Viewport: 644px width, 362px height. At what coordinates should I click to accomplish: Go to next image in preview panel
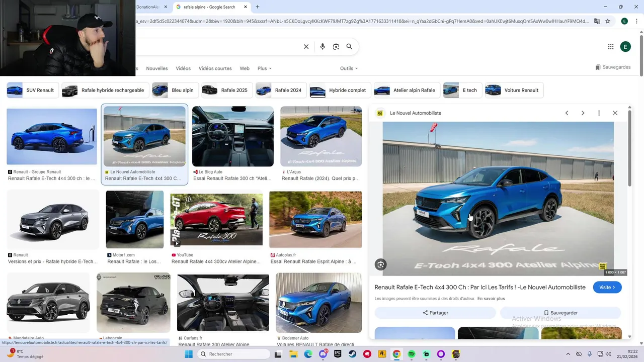[583, 113]
